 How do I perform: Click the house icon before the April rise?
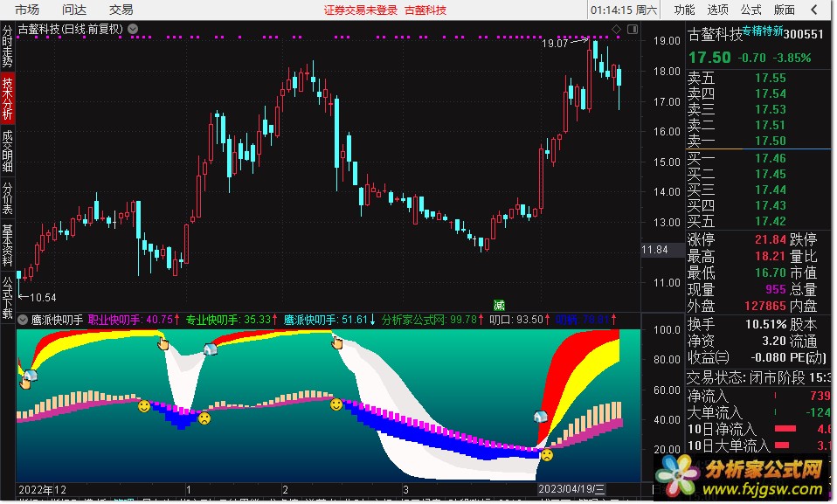pos(540,416)
